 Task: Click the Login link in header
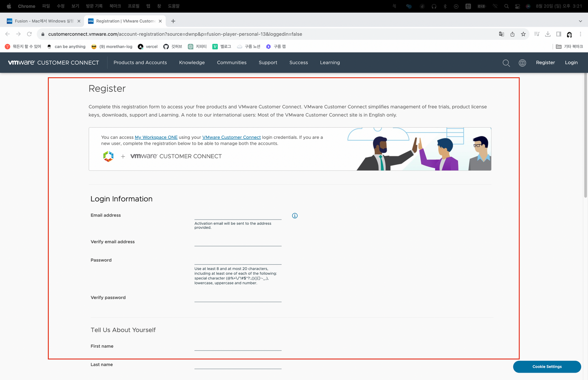pos(571,62)
